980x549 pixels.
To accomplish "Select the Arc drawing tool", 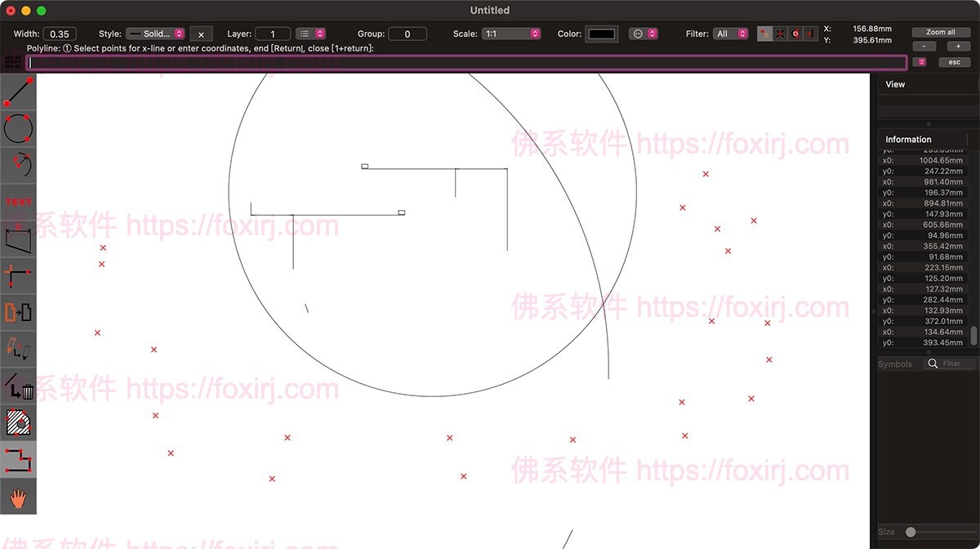I will pyautogui.click(x=18, y=165).
